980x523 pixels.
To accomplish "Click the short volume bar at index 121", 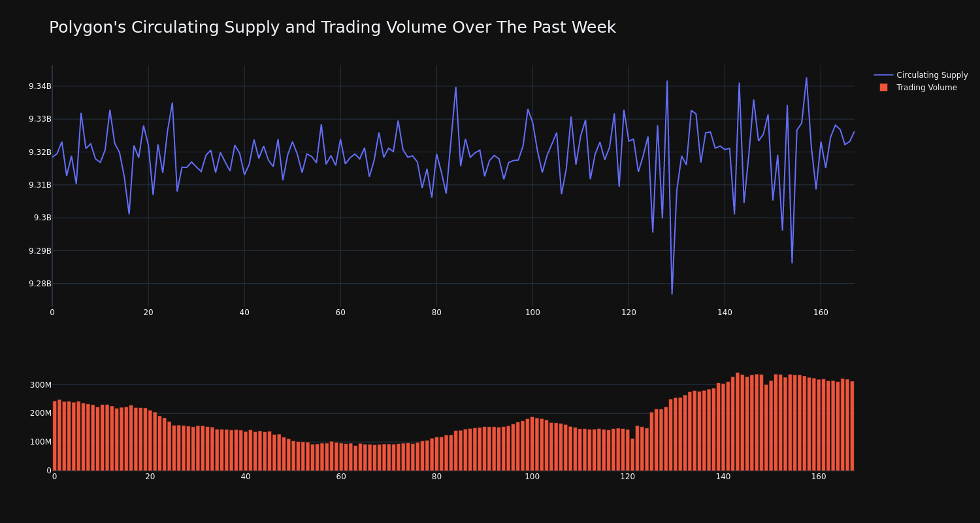I will coord(632,454).
